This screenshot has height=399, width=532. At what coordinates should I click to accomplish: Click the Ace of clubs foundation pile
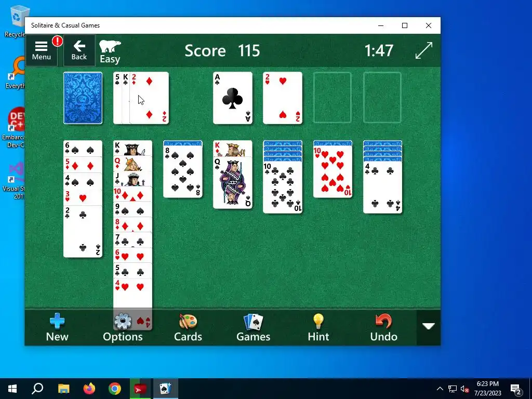[x=233, y=98]
